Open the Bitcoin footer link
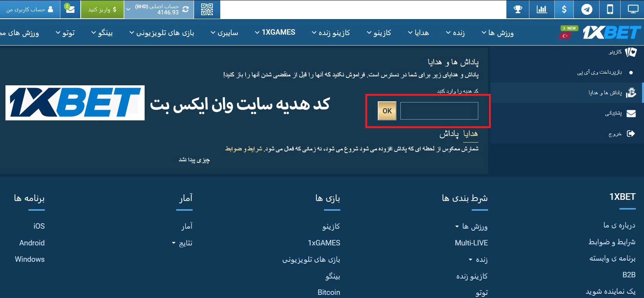Viewport: 644px width, 298px height. tap(329, 292)
